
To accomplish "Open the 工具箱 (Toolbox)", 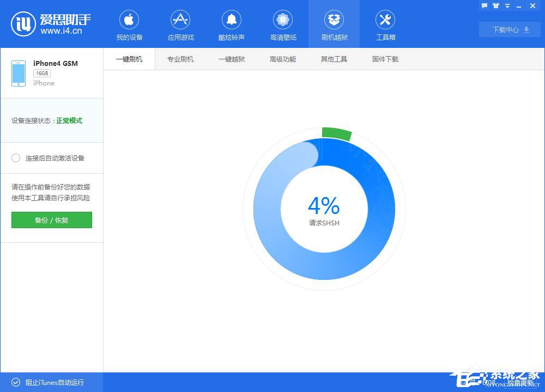I will point(385,24).
